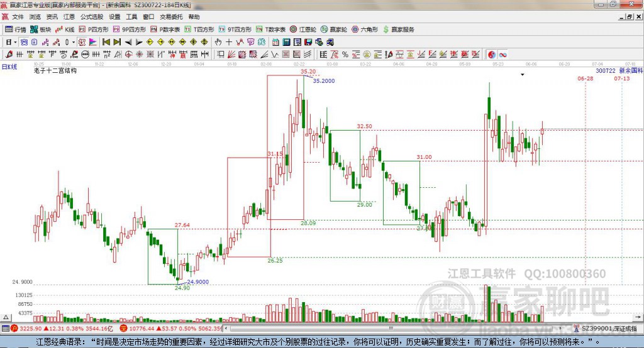Expand the candlestick type dropdown arrow
This screenshot has height=348, width=644.
tap(74, 42)
